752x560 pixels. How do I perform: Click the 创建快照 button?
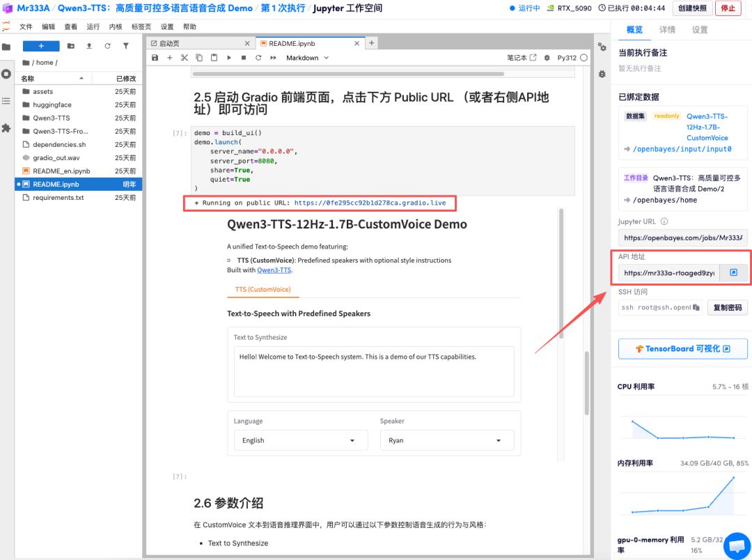pos(692,8)
